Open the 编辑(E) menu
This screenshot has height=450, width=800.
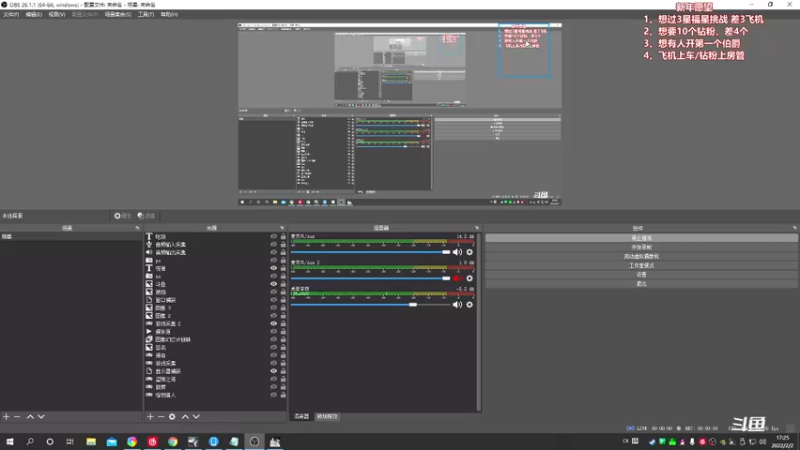point(34,15)
